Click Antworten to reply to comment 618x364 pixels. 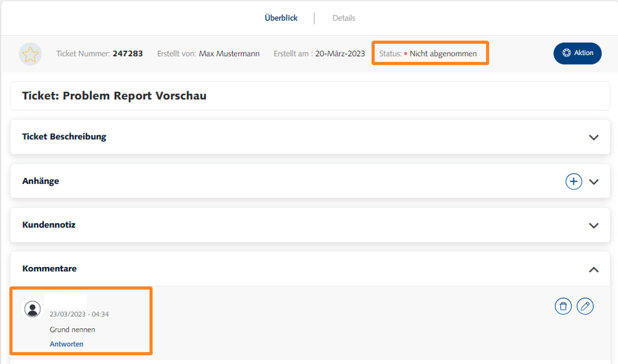67,344
